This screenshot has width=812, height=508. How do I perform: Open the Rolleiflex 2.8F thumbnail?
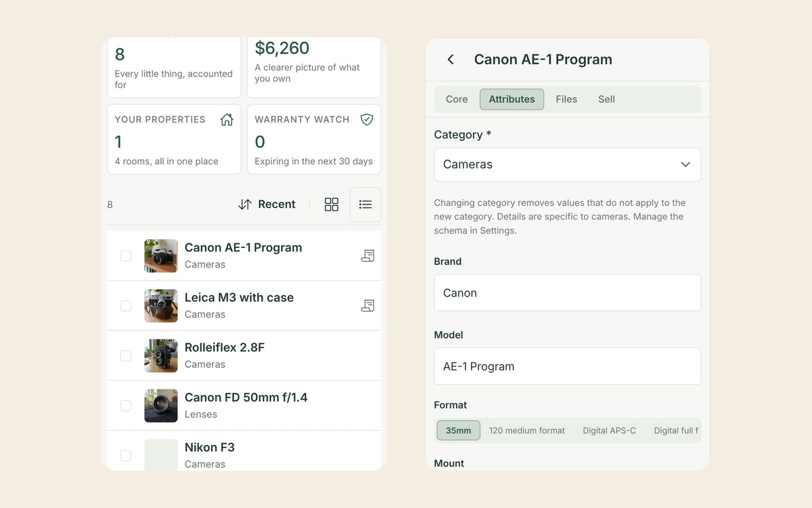(161, 356)
